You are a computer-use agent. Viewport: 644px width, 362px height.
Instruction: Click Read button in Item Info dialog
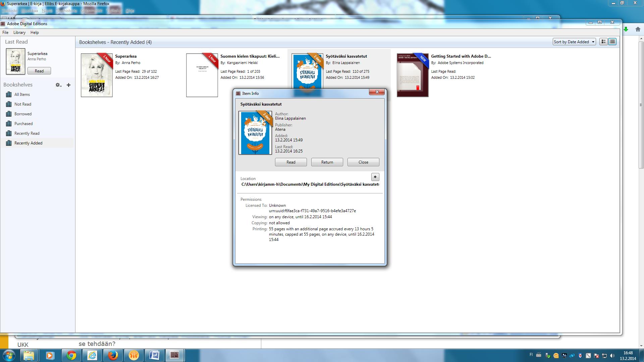point(291,162)
